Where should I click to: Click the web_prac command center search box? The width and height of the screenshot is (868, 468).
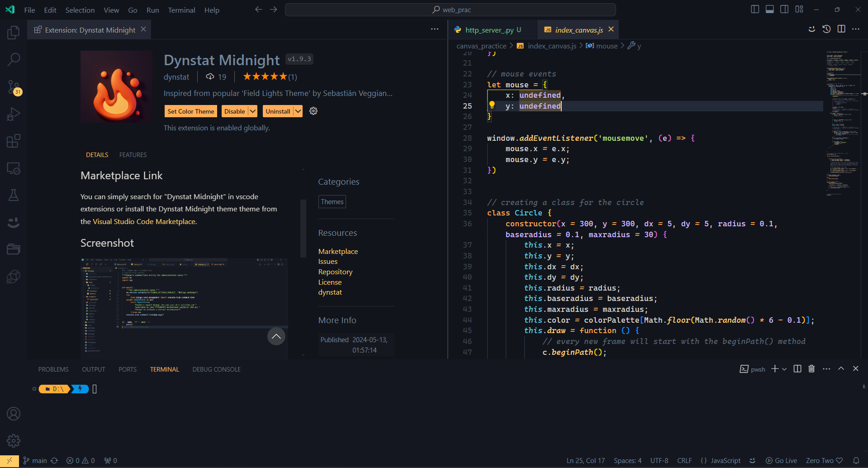coord(451,10)
